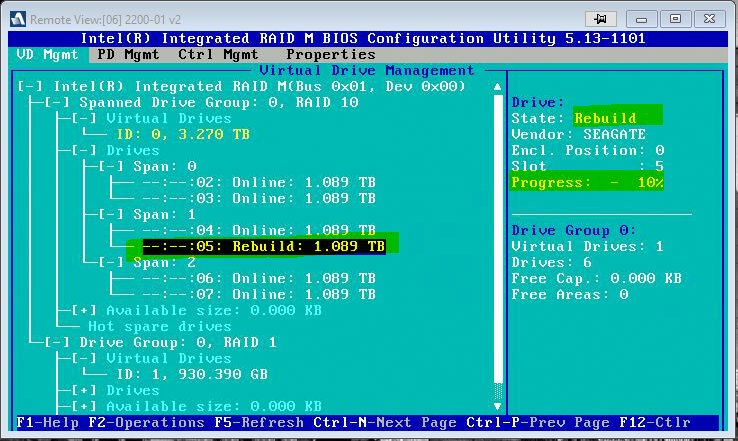Screen dimensions: 738x441
Task: Click the Remote View:[06] 2200-01 v2 title
Action: point(105,20)
